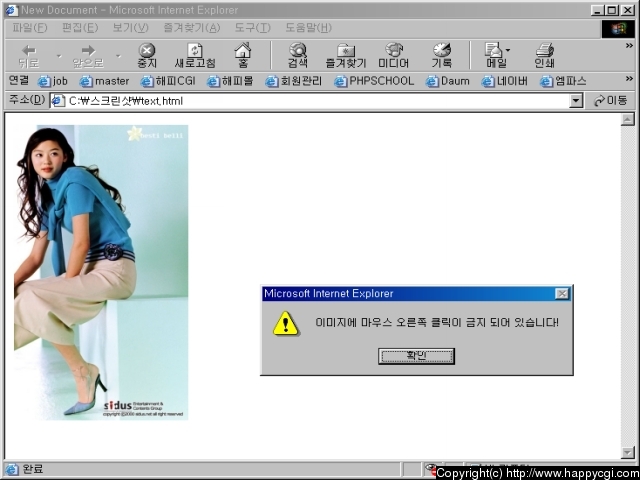Click the IE icon in title bar
The width and height of the screenshot is (640, 480).
click(12, 10)
